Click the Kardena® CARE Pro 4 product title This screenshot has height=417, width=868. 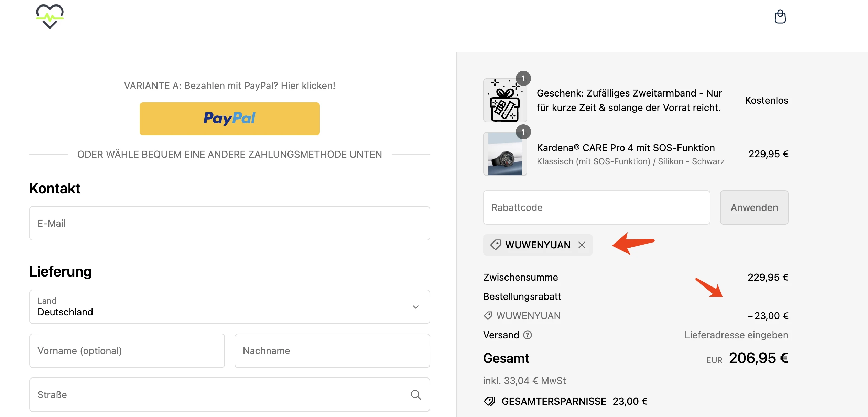[x=626, y=148]
